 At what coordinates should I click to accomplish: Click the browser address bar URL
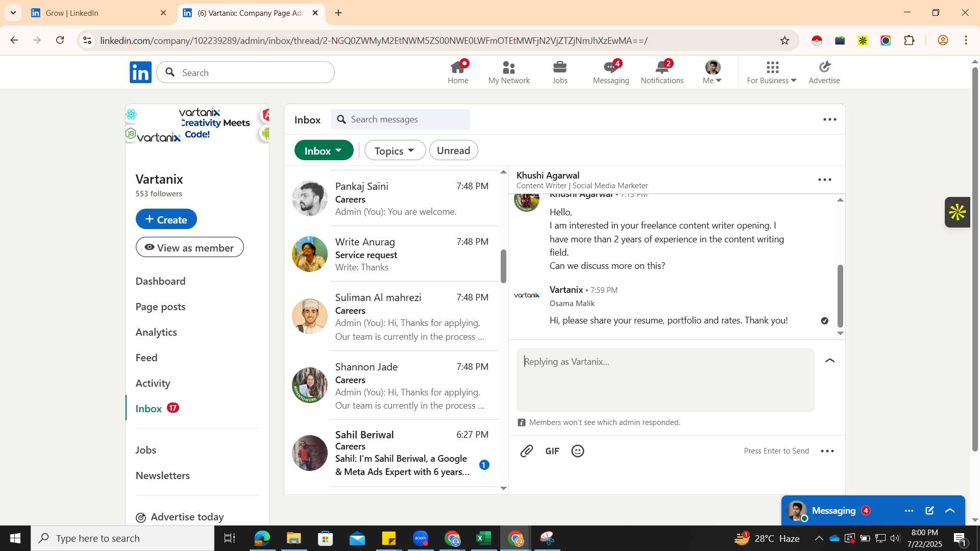point(374,41)
